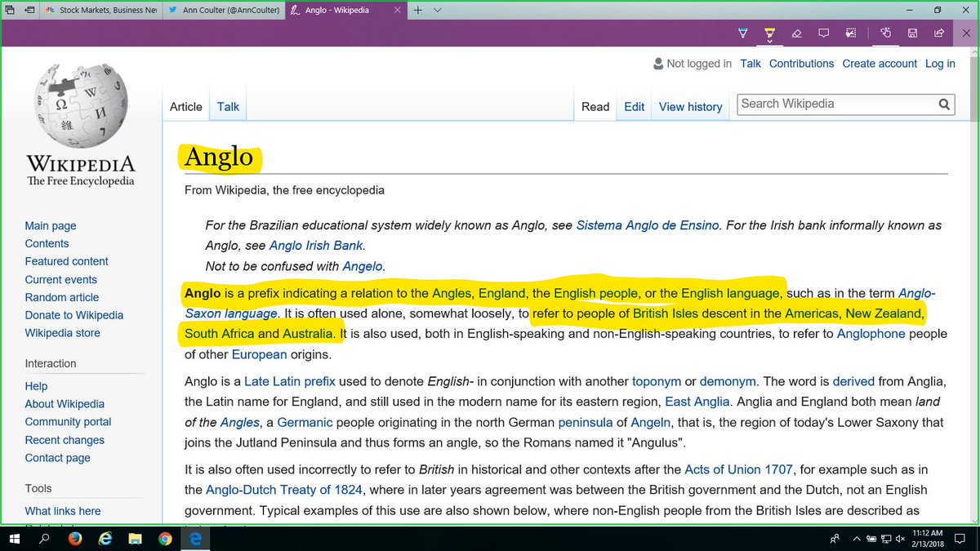Select the ballpoint pen web note tool
This screenshot has width=980, height=551.
[x=742, y=33]
